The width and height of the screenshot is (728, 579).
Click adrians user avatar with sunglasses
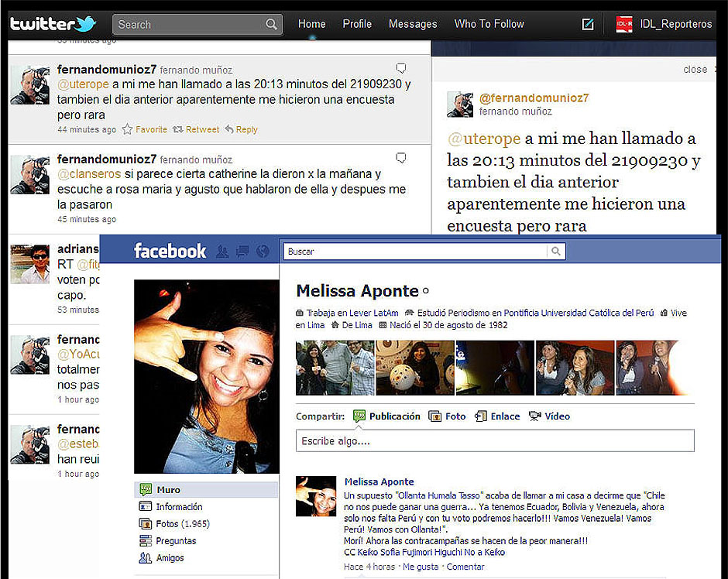pyautogui.click(x=30, y=264)
